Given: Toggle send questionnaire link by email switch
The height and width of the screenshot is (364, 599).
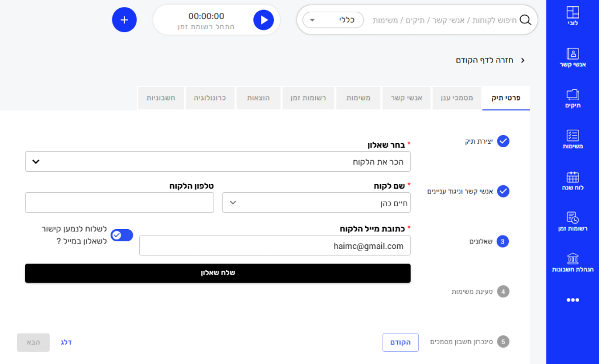Looking at the screenshot, I should (x=122, y=235).
